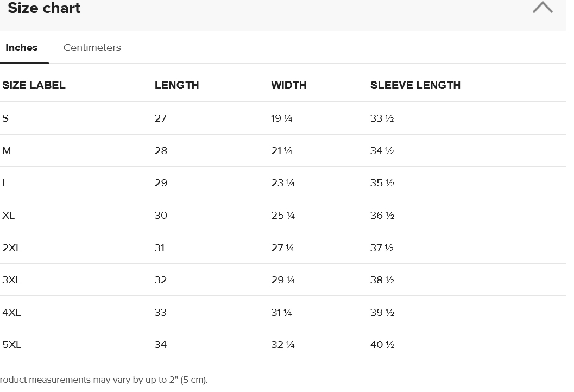Click the 5XL size row label

pyautogui.click(x=11, y=345)
